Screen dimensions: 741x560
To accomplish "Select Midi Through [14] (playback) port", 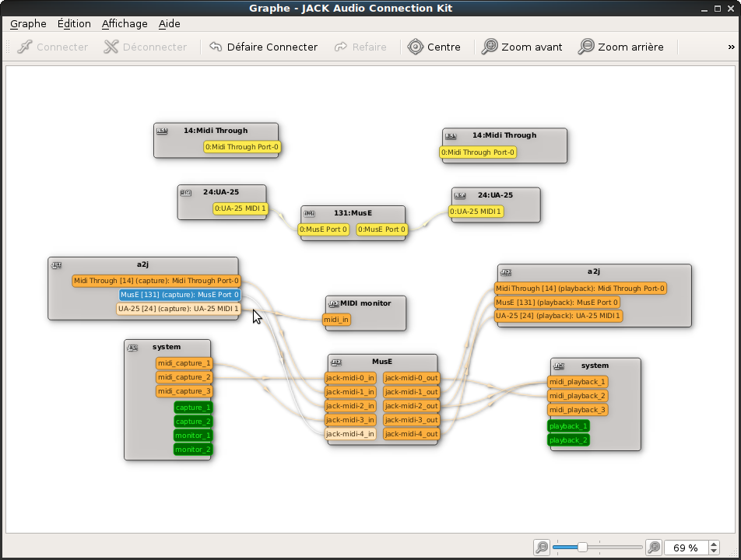I will click(x=581, y=289).
